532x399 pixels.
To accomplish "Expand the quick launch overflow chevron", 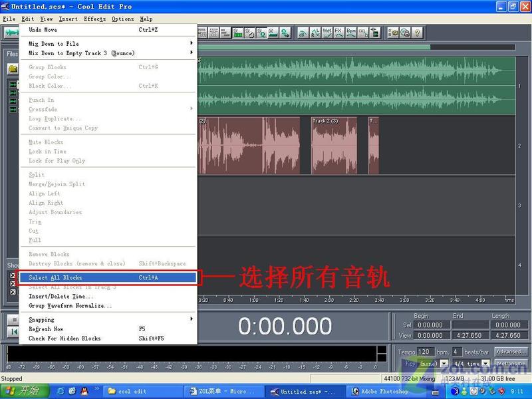I will tap(96, 388).
